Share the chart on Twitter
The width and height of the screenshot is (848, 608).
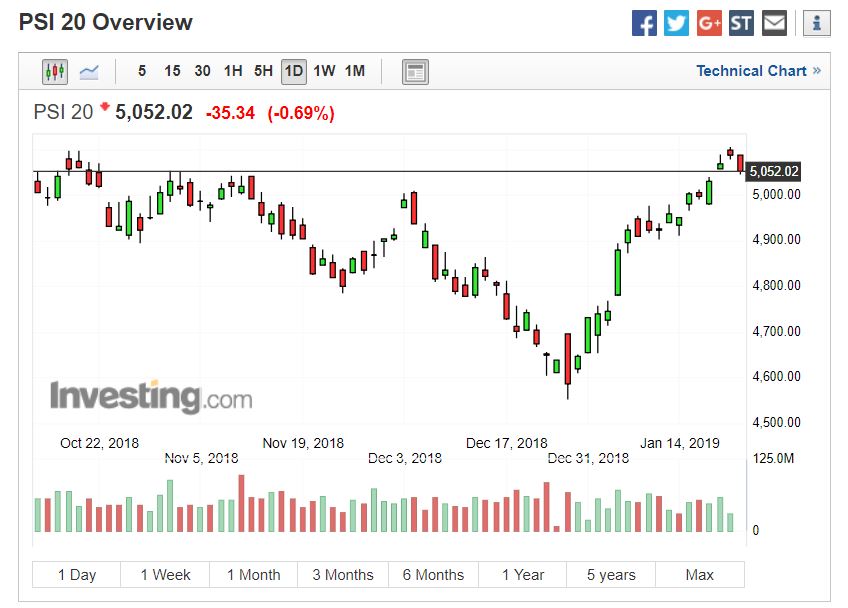point(677,23)
